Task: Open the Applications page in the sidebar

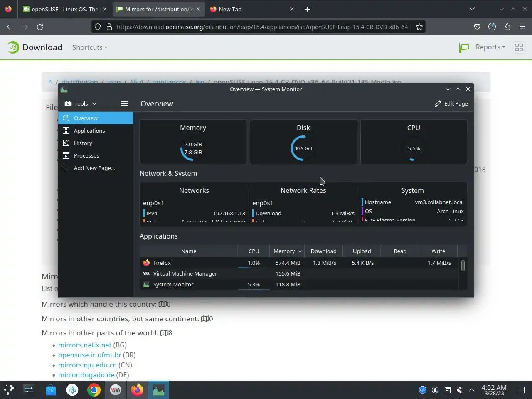Action: [x=96, y=131]
